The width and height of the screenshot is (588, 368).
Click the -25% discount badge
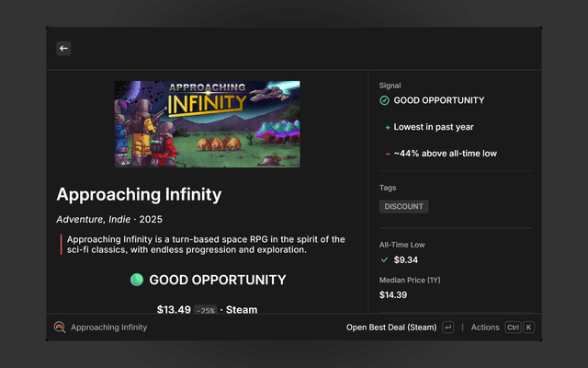tap(206, 310)
